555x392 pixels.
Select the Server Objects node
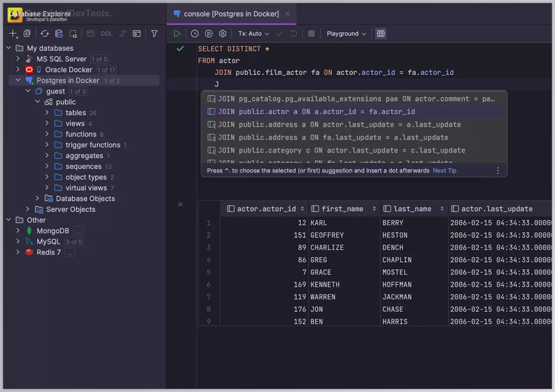(71, 209)
